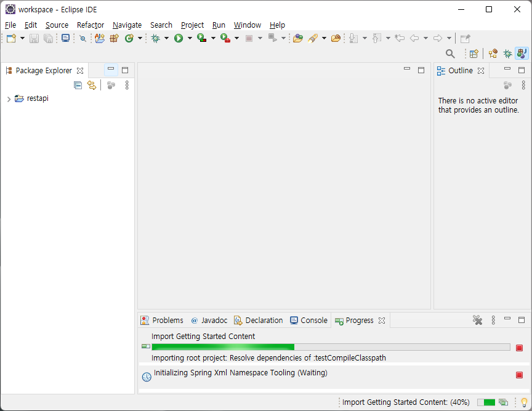
Task: Open the New Class dropdown arrow
Action: (x=140, y=38)
